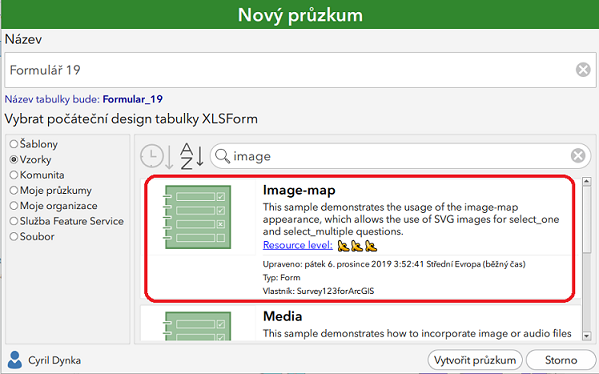The image size is (599, 374).
Task: Select the Image-map sample title
Action: pyautogui.click(x=299, y=190)
